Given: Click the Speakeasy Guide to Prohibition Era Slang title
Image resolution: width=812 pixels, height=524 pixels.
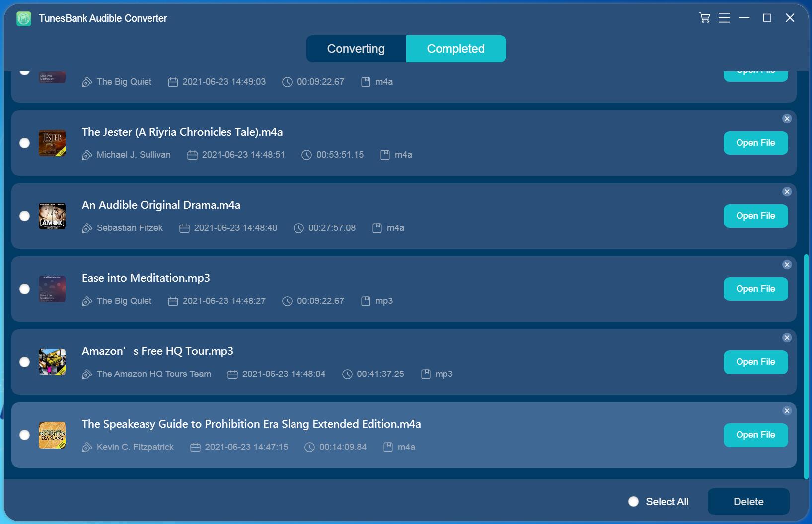Looking at the screenshot, I should tap(251, 424).
